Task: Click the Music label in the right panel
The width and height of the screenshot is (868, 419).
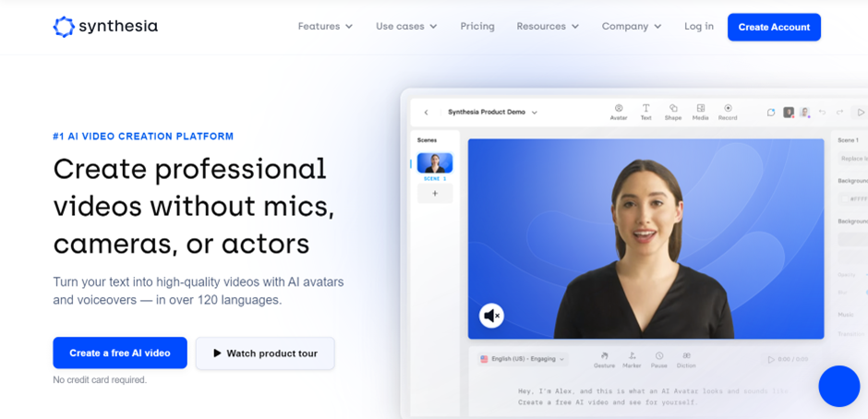Action: point(846,315)
